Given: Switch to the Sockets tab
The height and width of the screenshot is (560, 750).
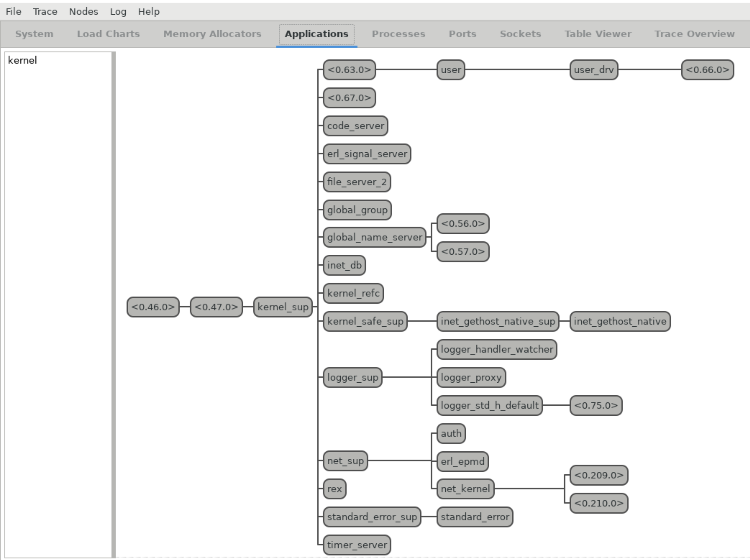Looking at the screenshot, I should (x=520, y=34).
